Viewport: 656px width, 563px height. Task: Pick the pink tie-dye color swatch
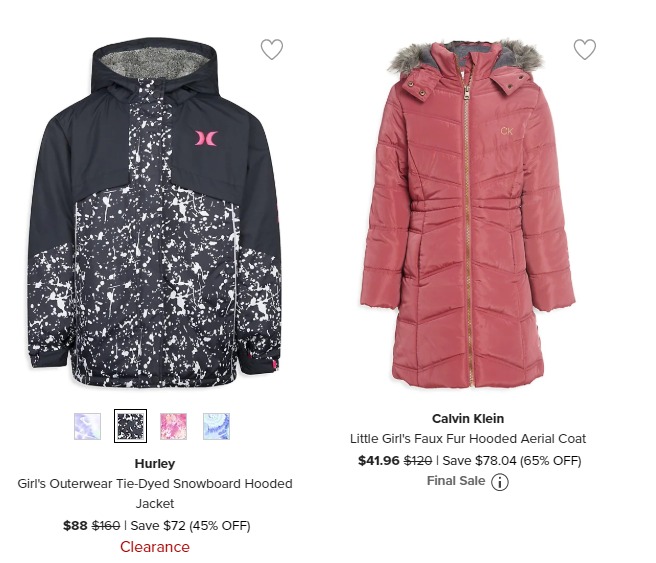pos(174,426)
